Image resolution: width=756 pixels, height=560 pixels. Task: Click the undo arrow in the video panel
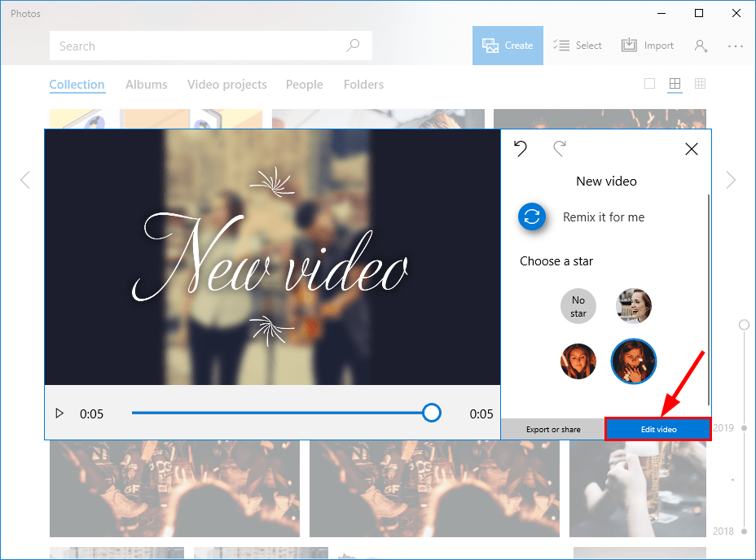tap(521, 148)
